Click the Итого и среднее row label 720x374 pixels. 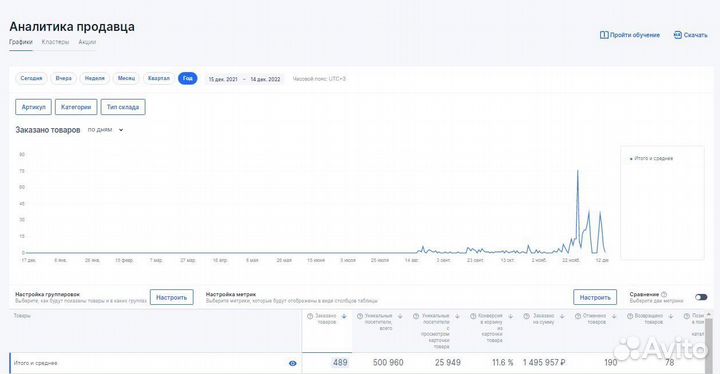(x=35, y=363)
